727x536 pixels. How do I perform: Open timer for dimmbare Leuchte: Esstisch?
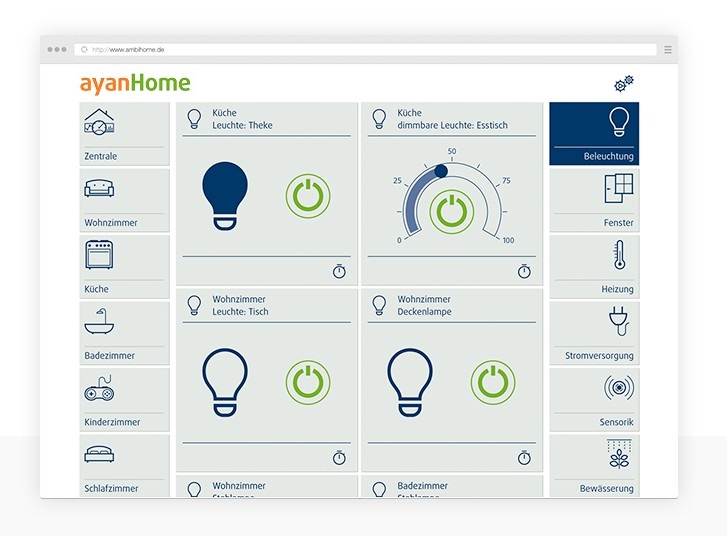tap(524, 271)
